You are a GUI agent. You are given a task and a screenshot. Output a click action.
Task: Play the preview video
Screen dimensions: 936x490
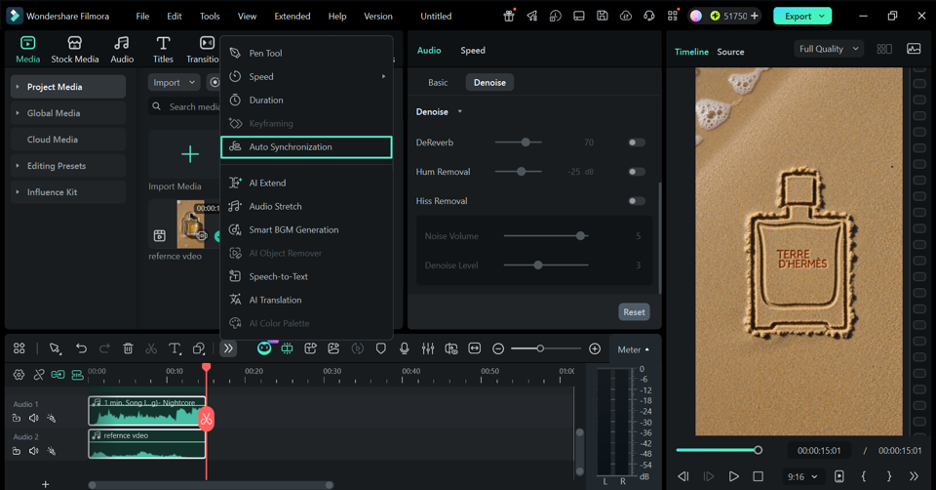733,476
